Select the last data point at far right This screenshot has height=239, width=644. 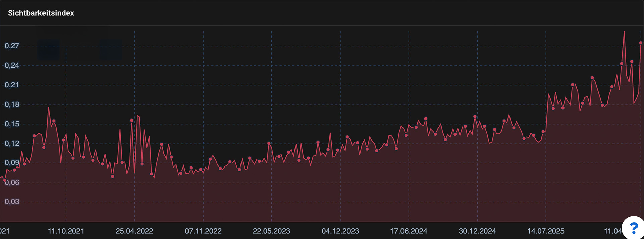coord(641,43)
